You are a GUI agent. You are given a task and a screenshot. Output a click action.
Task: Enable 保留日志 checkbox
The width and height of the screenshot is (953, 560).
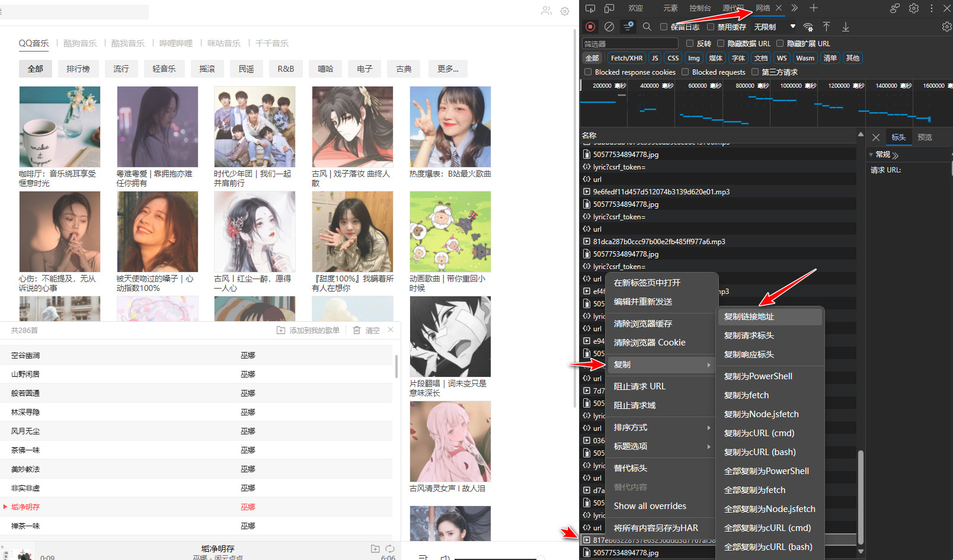(x=664, y=27)
